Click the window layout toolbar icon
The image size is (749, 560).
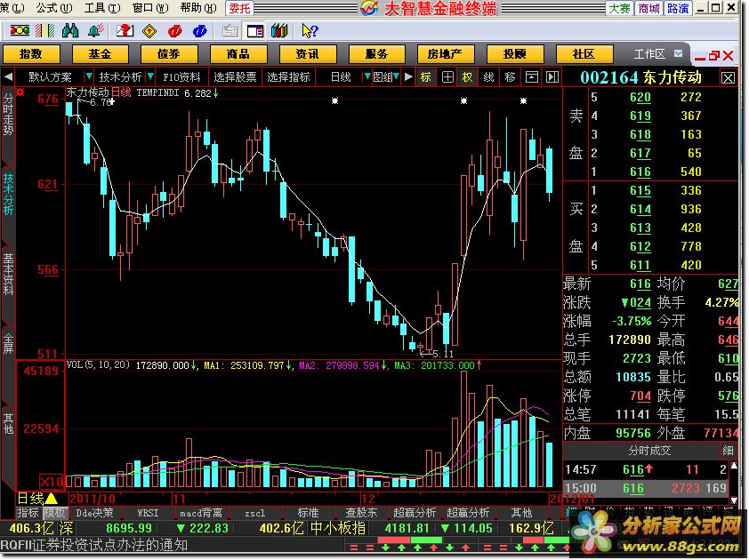(x=255, y=31)
